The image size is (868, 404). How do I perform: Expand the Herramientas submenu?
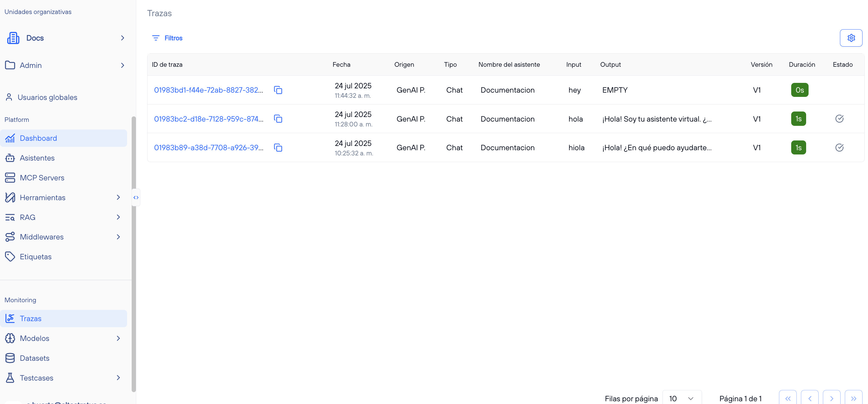coord(118,197)
